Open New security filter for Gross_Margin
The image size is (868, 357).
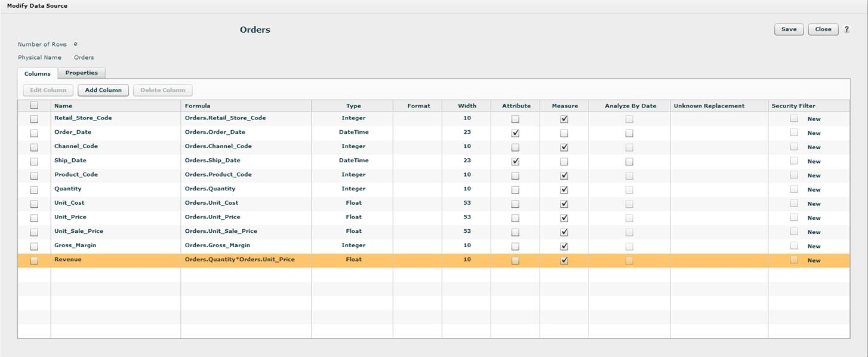[814, 246]
